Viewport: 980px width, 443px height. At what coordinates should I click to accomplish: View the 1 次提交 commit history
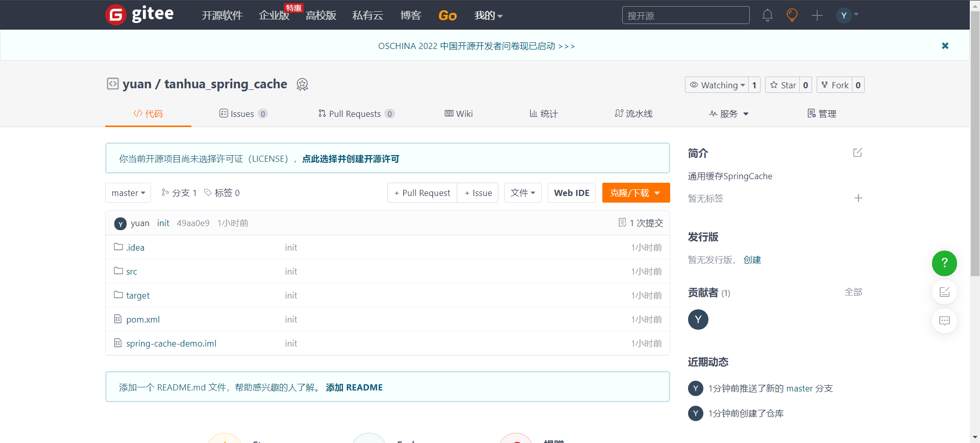pyautogui.click(x=641, y=223)
